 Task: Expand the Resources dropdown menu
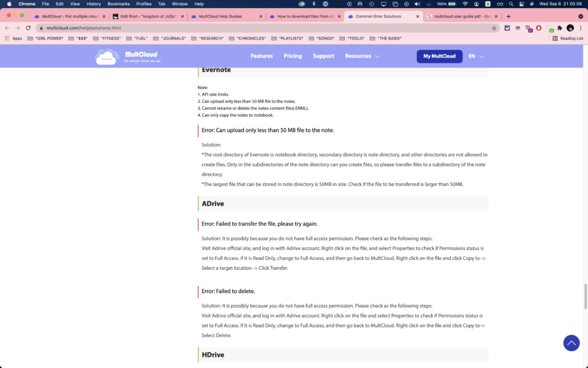[362, 56]
